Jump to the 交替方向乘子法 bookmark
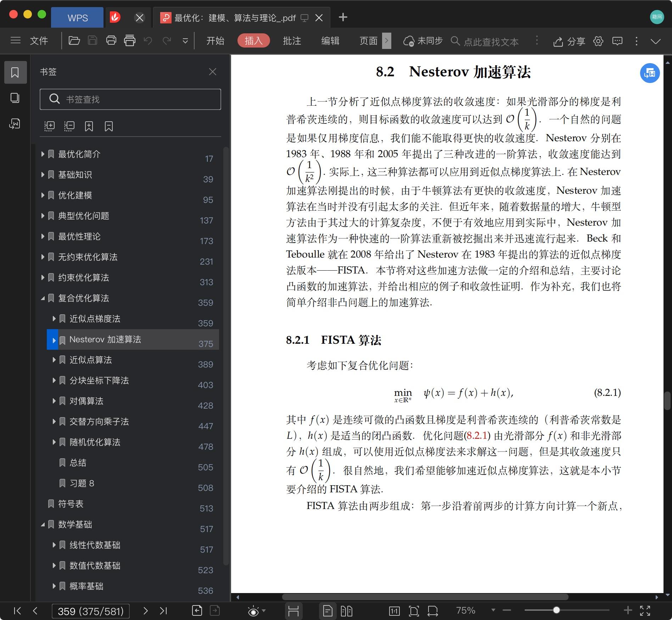The width and height of the screenshot is (672, 620). coord(99,421)
